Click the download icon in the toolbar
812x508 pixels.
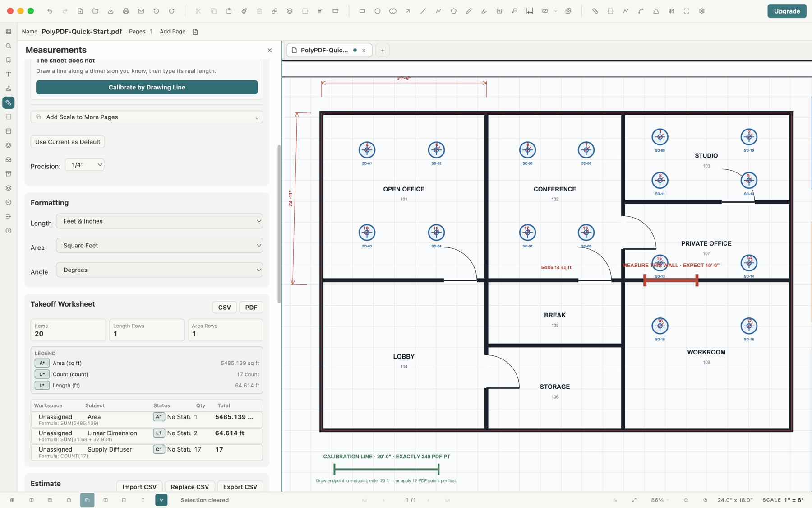point(111,11)
